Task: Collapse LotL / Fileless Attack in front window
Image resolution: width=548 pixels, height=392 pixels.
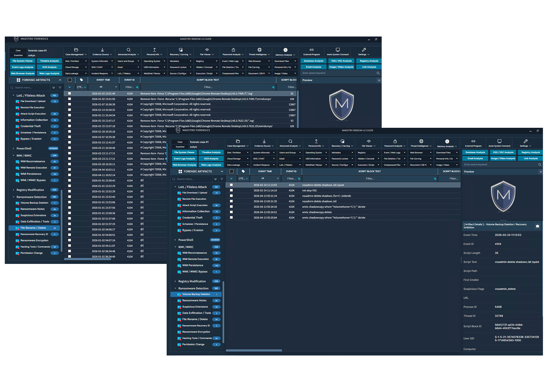Action: [x=175, y=187]
